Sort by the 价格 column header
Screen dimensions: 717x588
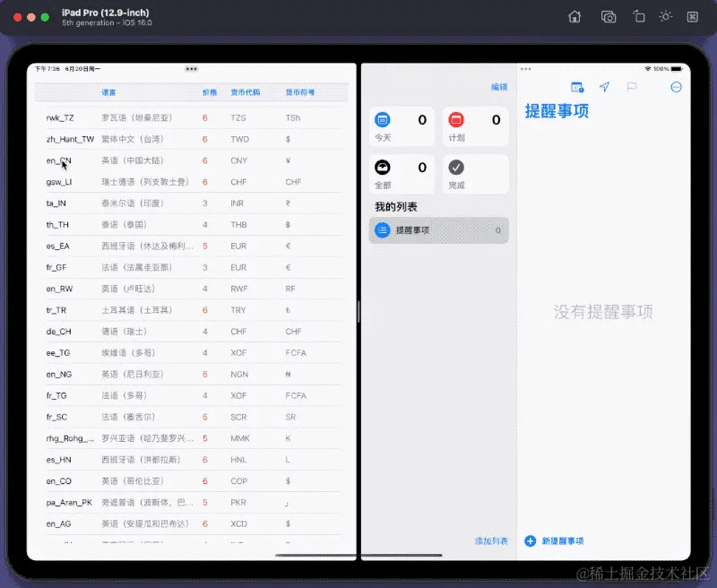209,92
